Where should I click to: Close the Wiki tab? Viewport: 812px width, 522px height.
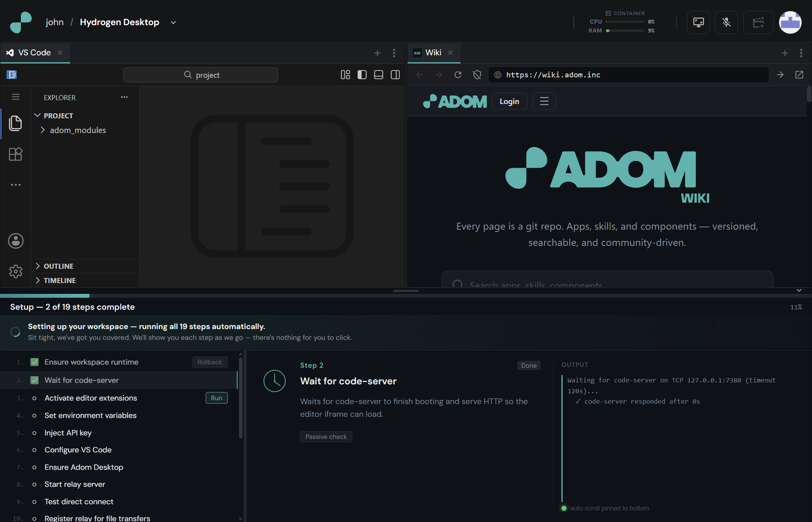point(450,53)
